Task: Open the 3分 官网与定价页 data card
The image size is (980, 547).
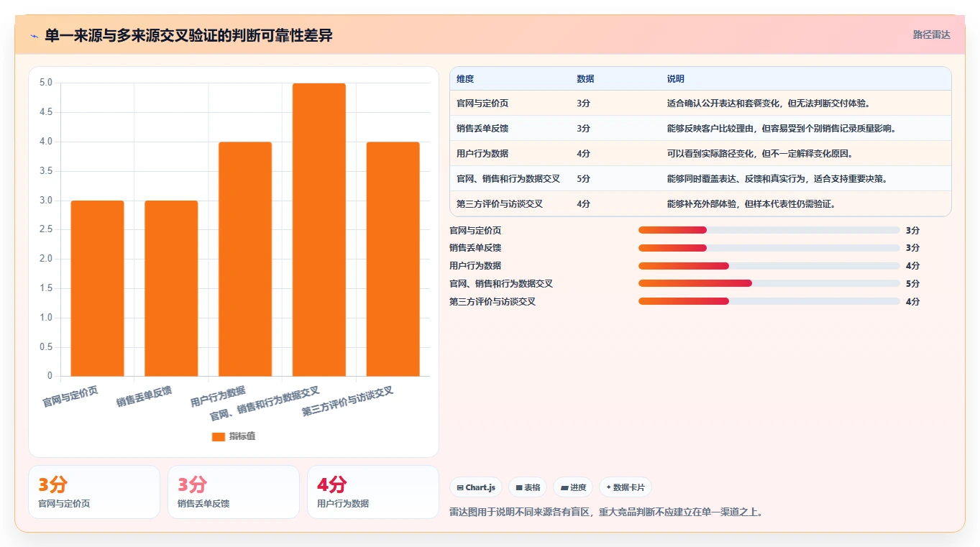Action: [94, 492]
